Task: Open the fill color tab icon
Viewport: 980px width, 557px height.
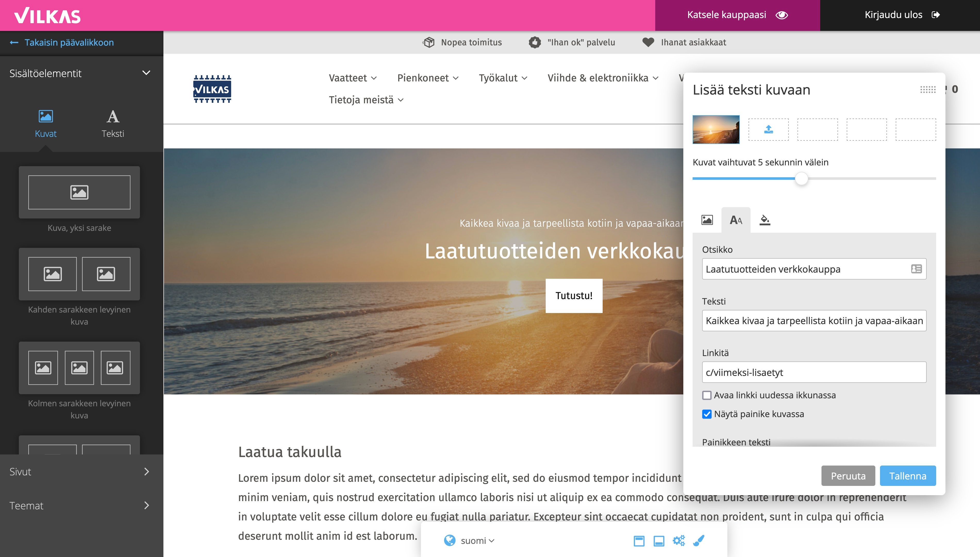Action: (765, 220)
